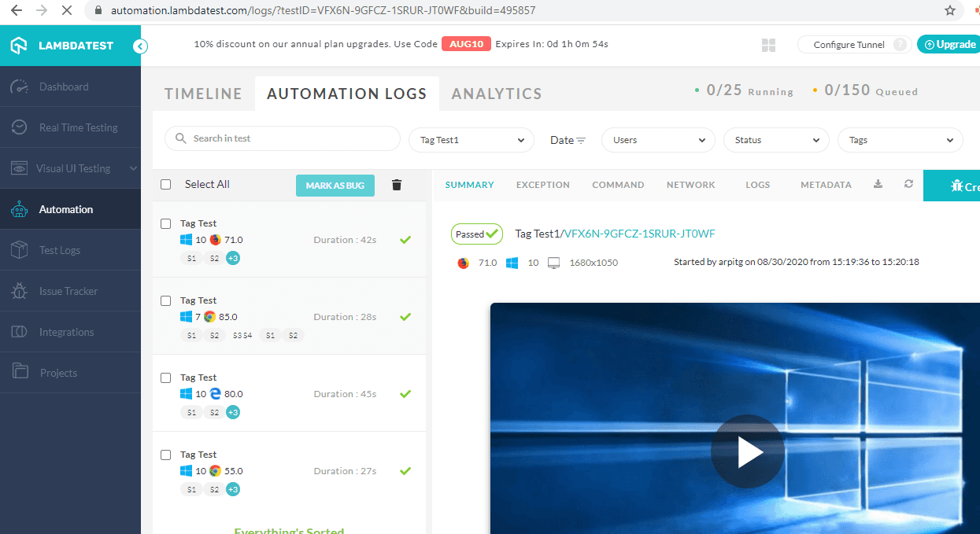Tick checkbox for Chrome 85.0 test
Image resolution: width=980 pixels, height=534 pixels.
pyautogui.click(x=166, y=300)
